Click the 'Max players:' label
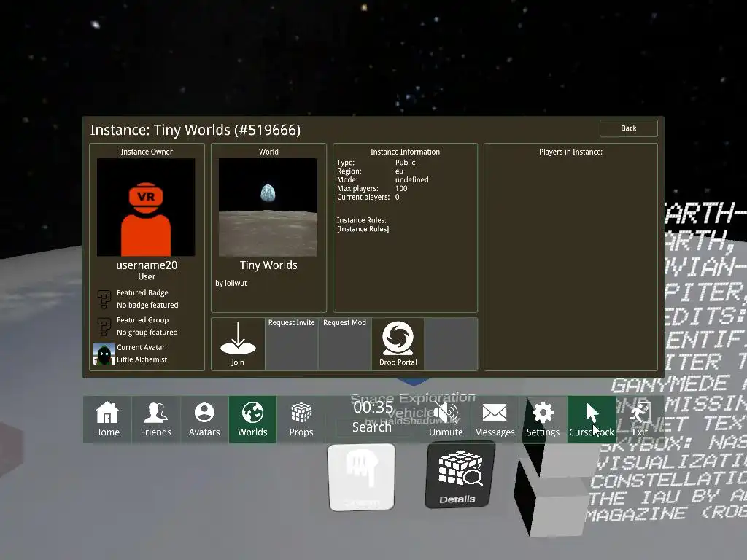Viewport: 747px width, 560px height. pos(357,189)
